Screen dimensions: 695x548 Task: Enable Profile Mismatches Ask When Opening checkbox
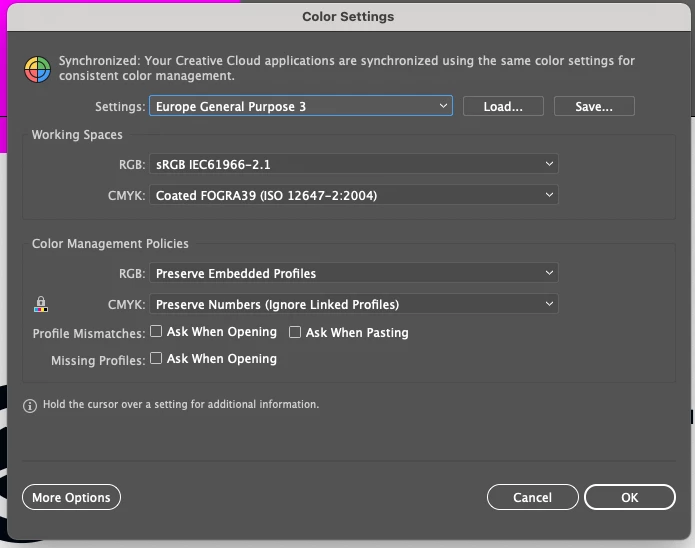tap(156, 331)
